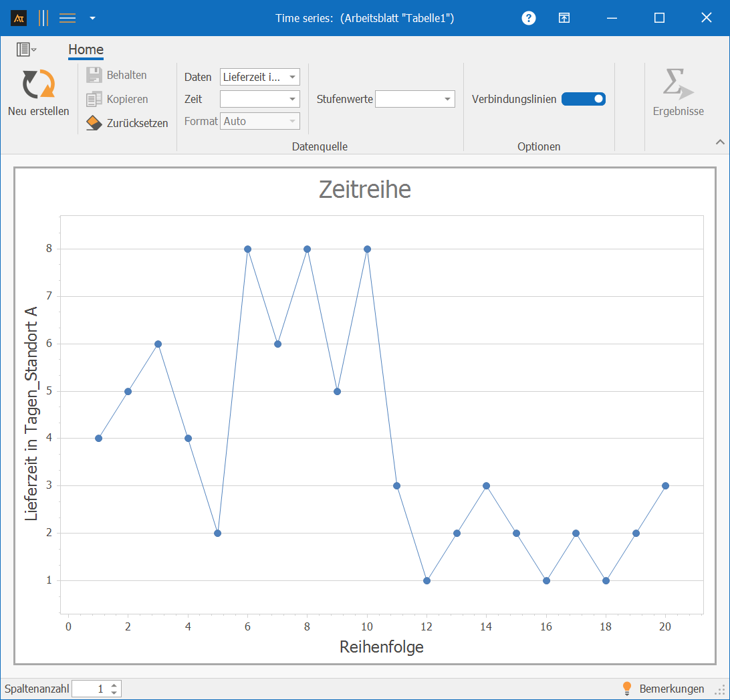Toggle the Verbindungslinien switch off

(583, 99)
